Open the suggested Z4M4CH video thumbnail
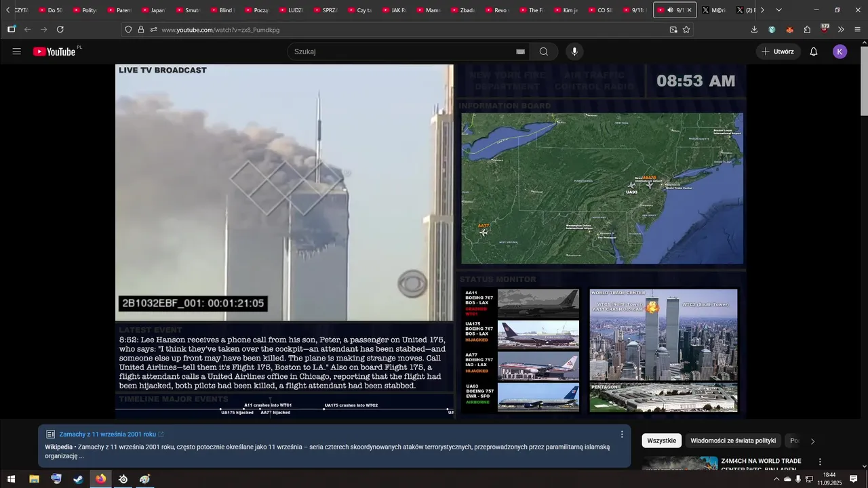Screen dimensions: 868x488 point(680,464)
